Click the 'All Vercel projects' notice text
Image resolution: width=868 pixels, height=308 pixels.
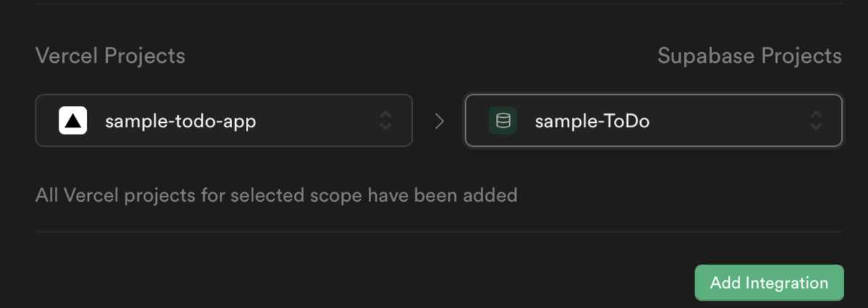tap(276, 195)
